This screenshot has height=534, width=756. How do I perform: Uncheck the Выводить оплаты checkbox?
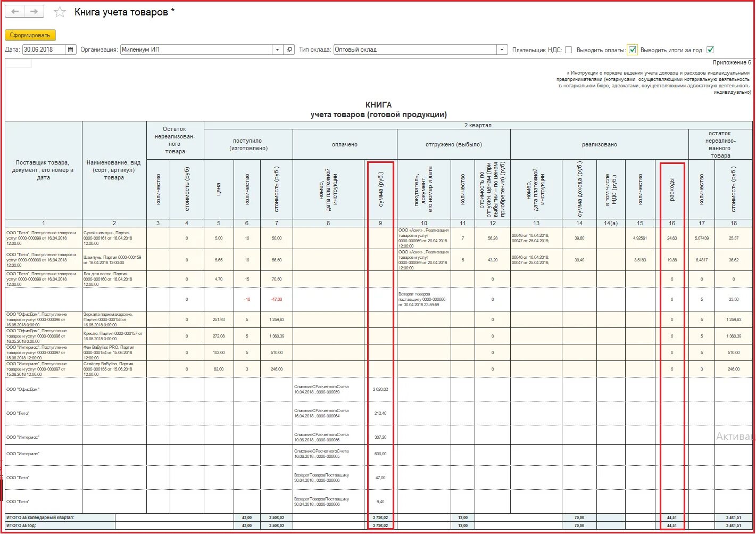[x=632, y=50]
